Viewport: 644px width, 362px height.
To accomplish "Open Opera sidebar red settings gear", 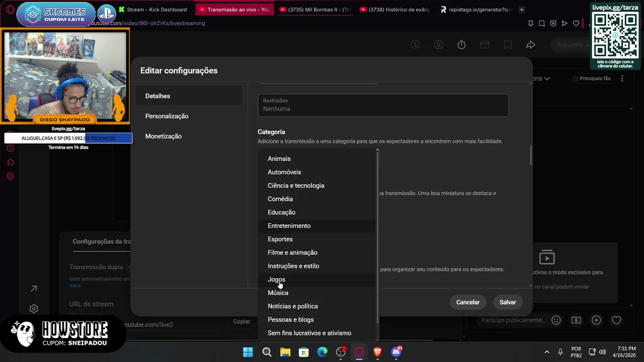I will click(x=10, y=176).
